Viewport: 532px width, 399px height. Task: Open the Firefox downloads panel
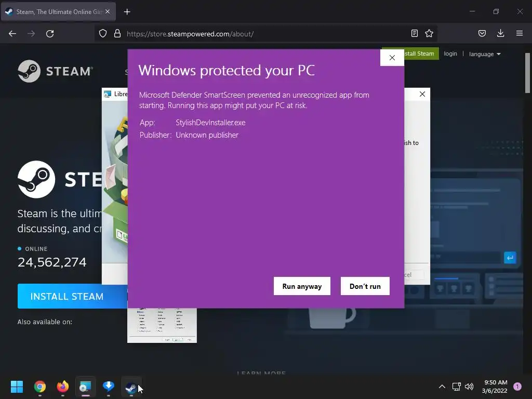(500, 33)
